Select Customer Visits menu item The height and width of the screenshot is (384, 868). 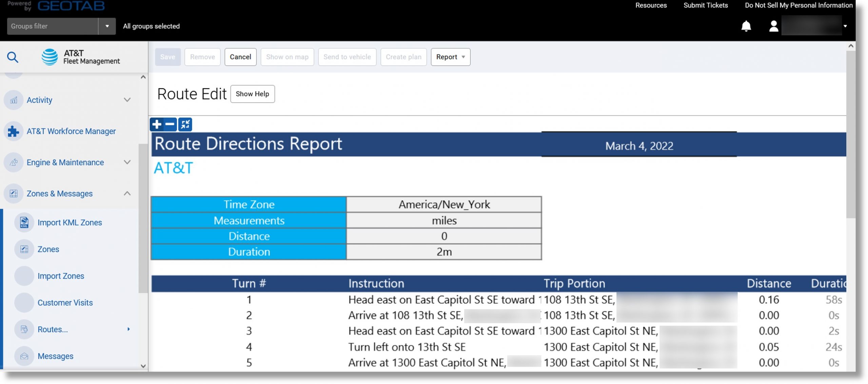[x=65, y=303]
